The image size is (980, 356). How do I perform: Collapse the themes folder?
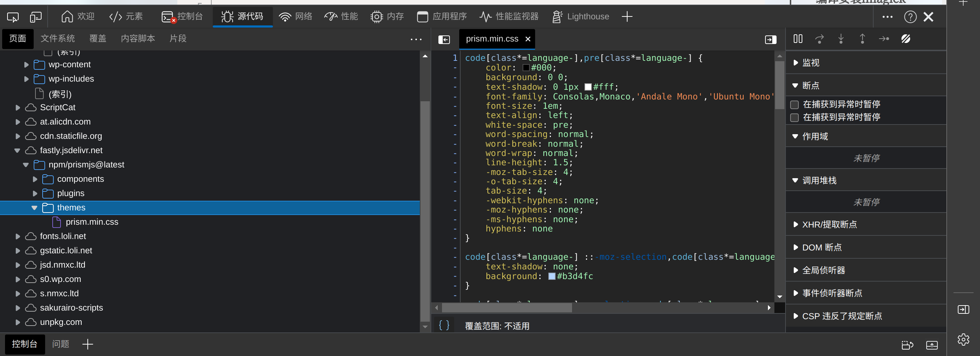click(35, 208)
